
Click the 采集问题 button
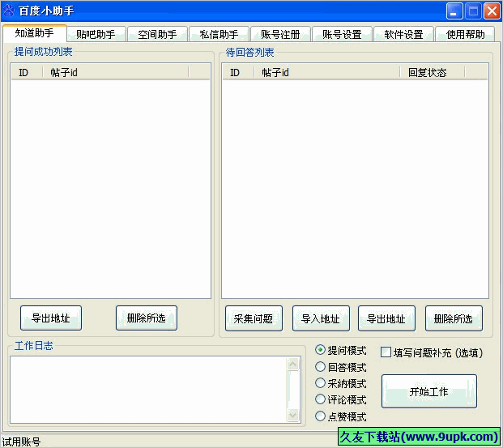point(254,318)
